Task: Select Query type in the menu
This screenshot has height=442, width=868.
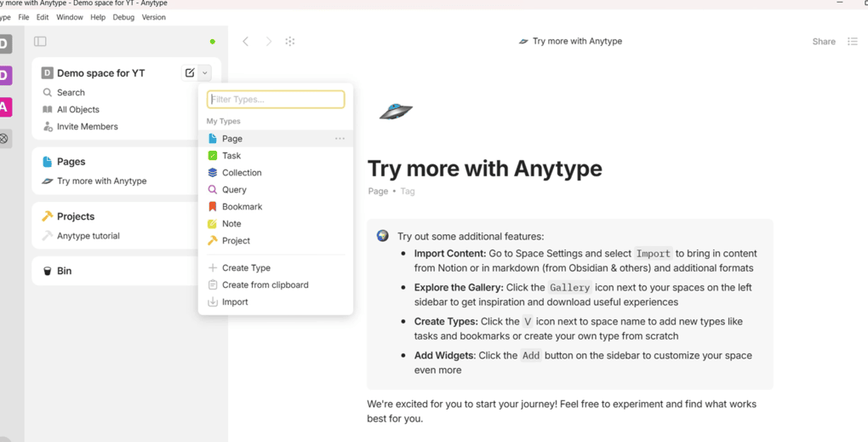Action: coord(276,189)
